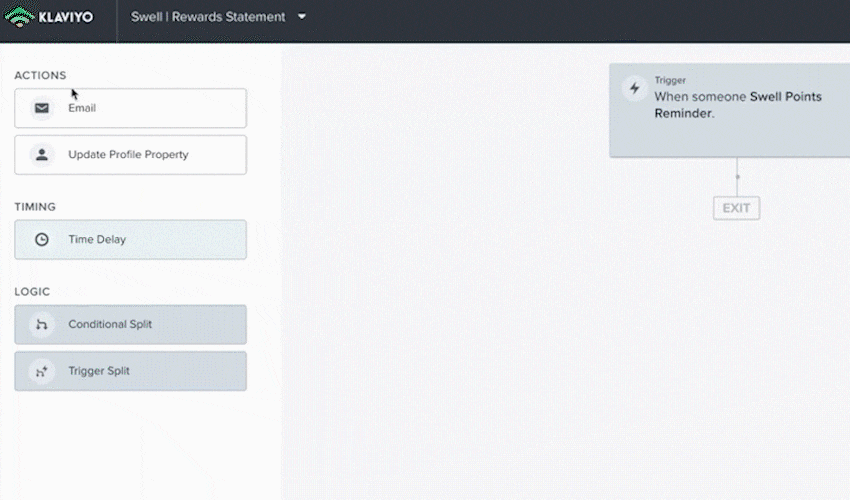Screen dimensions: 850x500
Task: Click the trigger lightning bolt icon
Action: tap(634, 88)
